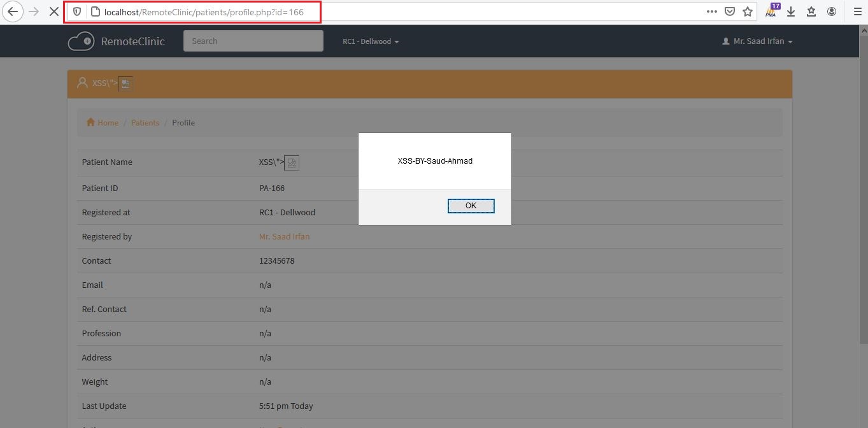Open the hamburger application menu

(x=857, y=11)
